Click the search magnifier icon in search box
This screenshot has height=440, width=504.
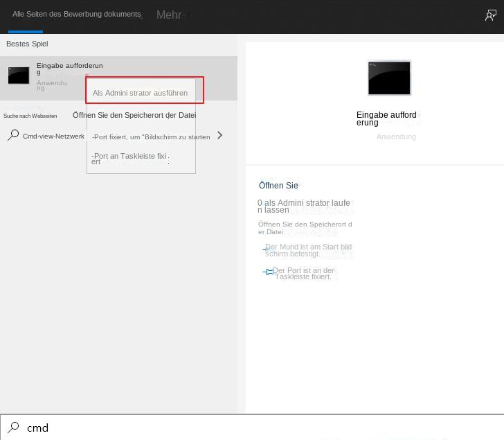click(x=14, y=428)
